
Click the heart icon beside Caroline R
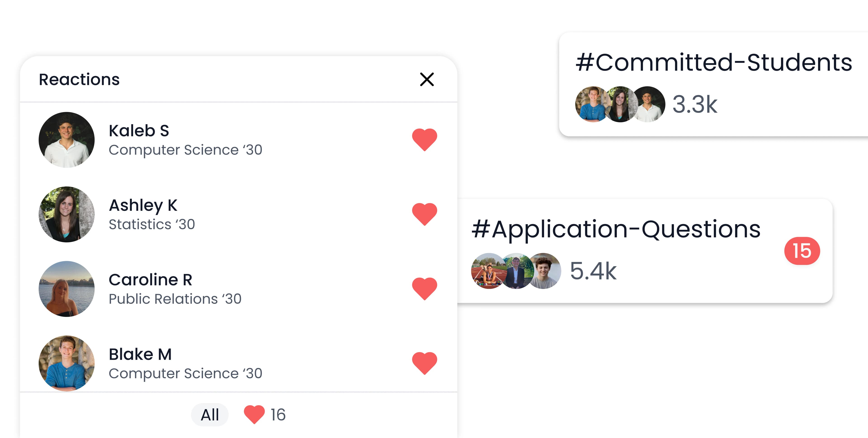click(425, 289)
